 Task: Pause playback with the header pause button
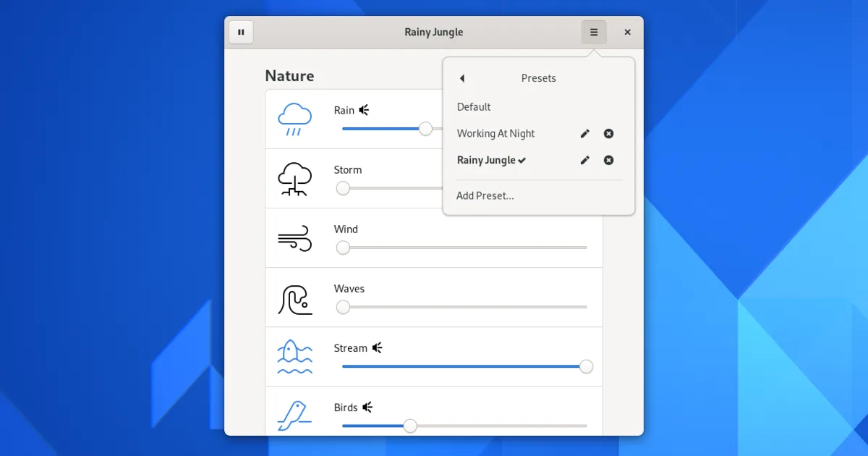241,32
